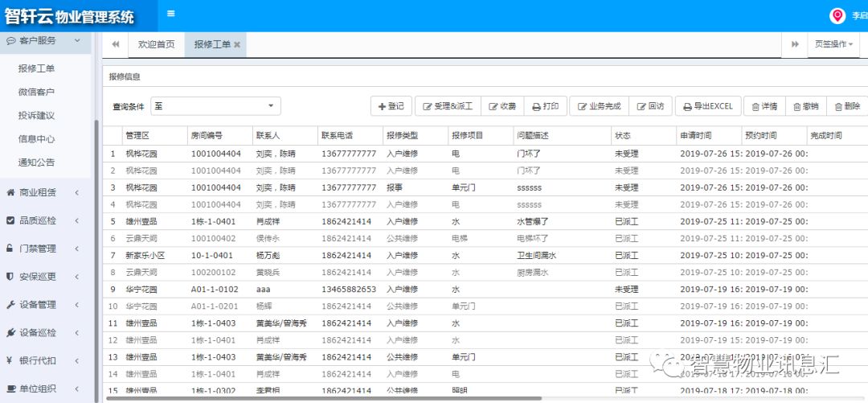The image size is (868, 403).
Task: Click the left double-arrow tab scroll icon
Action: coord(115,44)
